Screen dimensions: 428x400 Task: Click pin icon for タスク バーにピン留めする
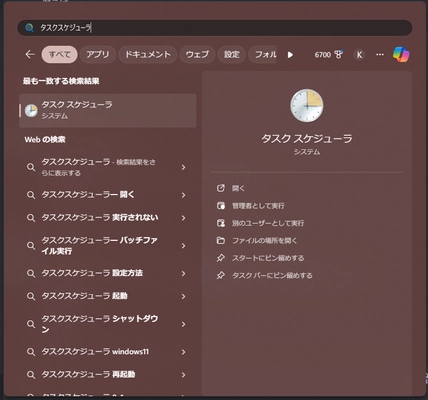tap(221, 275)
